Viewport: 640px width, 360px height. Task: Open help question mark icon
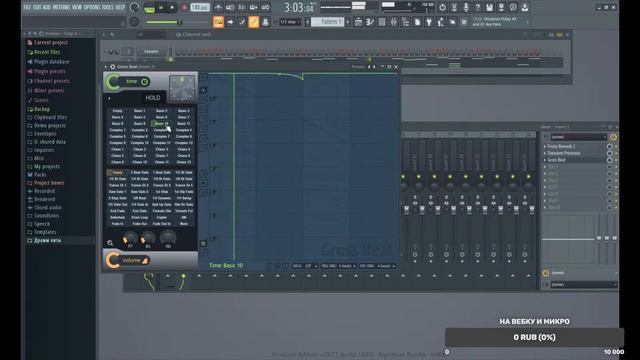(x=478, y=7)
